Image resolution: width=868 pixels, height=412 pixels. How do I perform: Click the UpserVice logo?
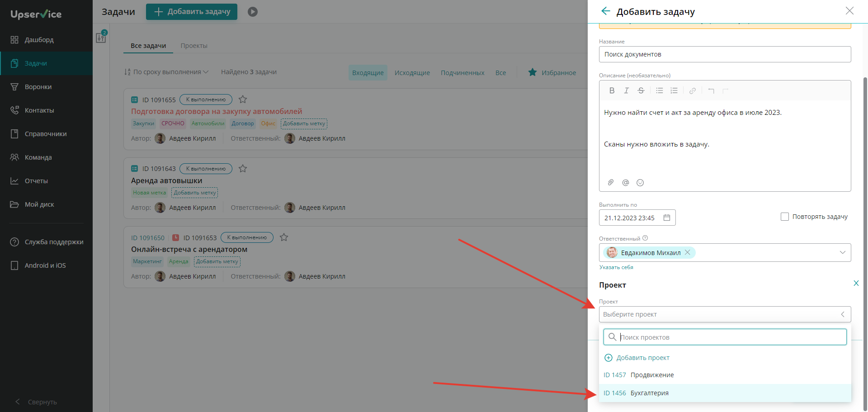(36, 14)
